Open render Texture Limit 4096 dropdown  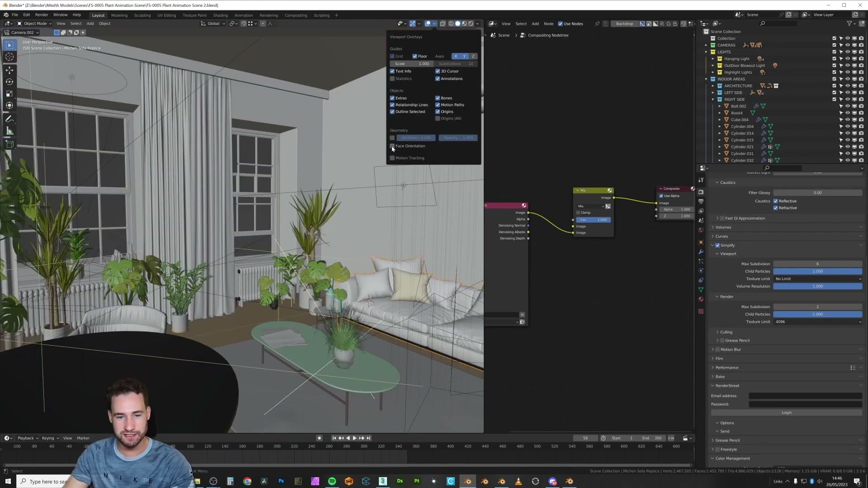click(x=817, y=322)
